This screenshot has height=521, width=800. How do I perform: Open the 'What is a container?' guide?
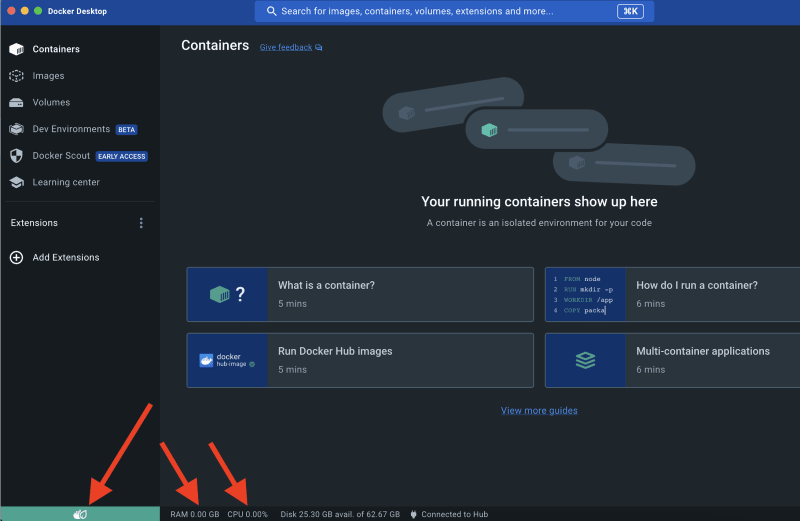(x=360, y=294)
